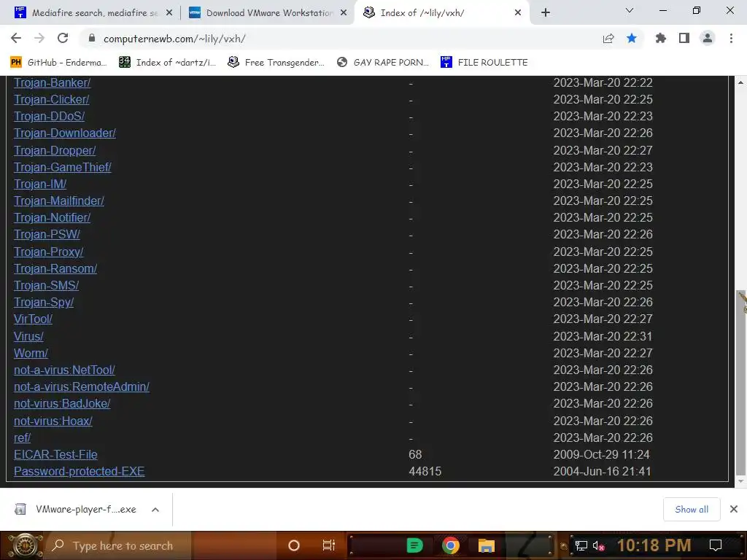Open the tab search chevron

(x=629, y=10)
